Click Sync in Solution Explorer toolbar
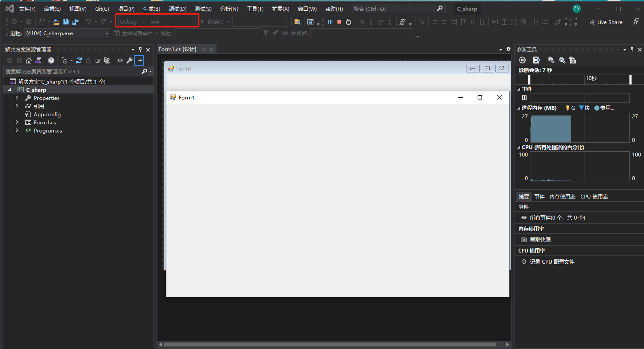Screen dimensions: 644x349 (79, 60)
